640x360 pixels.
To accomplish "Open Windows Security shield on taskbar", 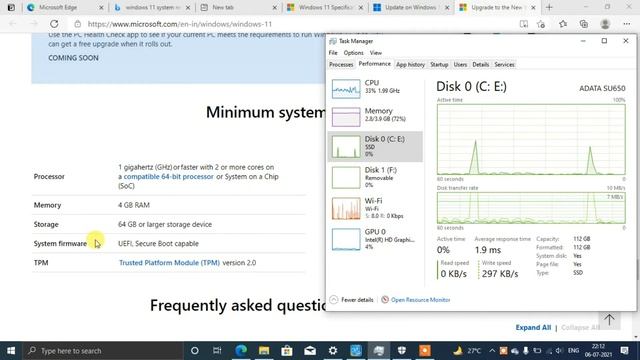I will (x=402, y=351).
